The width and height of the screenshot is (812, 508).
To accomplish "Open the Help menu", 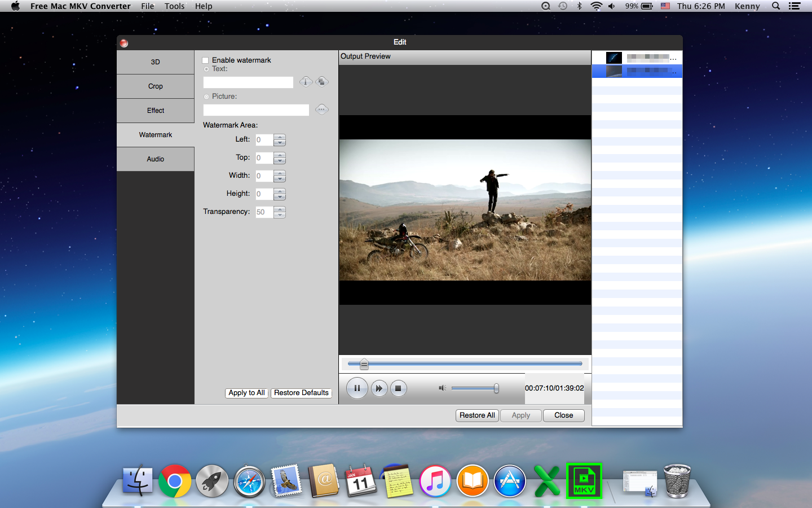I will (x=204, y=6).
